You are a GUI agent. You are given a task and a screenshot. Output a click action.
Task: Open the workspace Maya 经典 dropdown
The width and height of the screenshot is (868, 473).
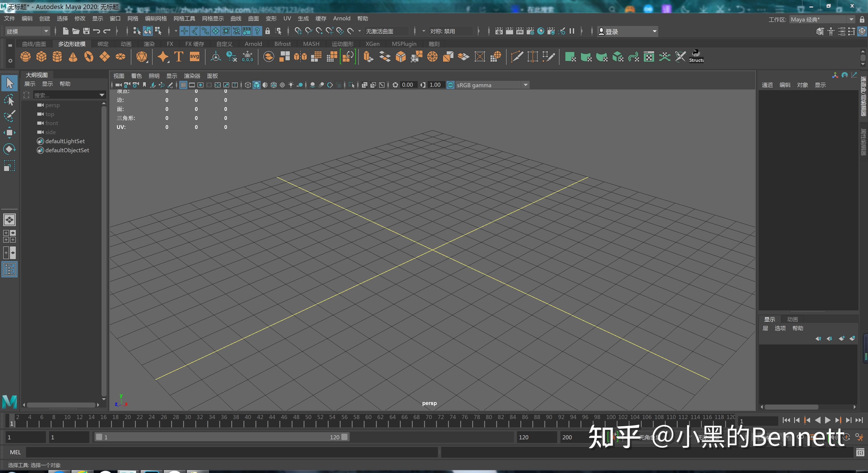[822, 19]
